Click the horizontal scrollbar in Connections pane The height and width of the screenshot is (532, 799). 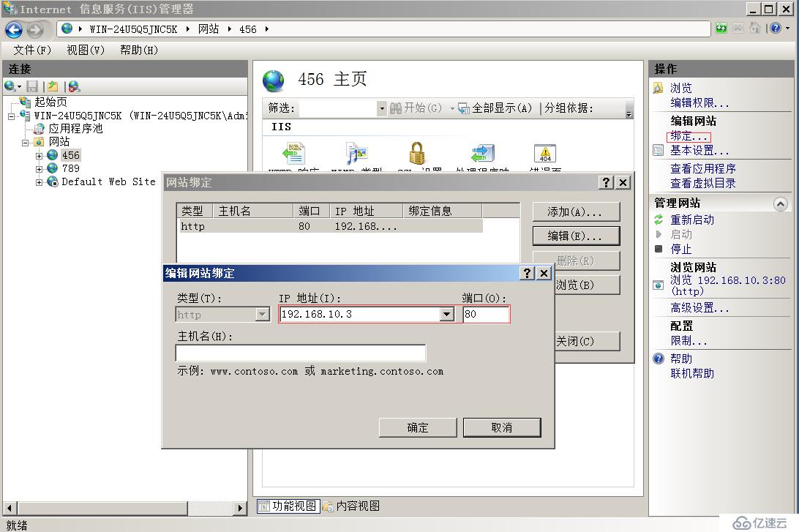tap(124, 508)
